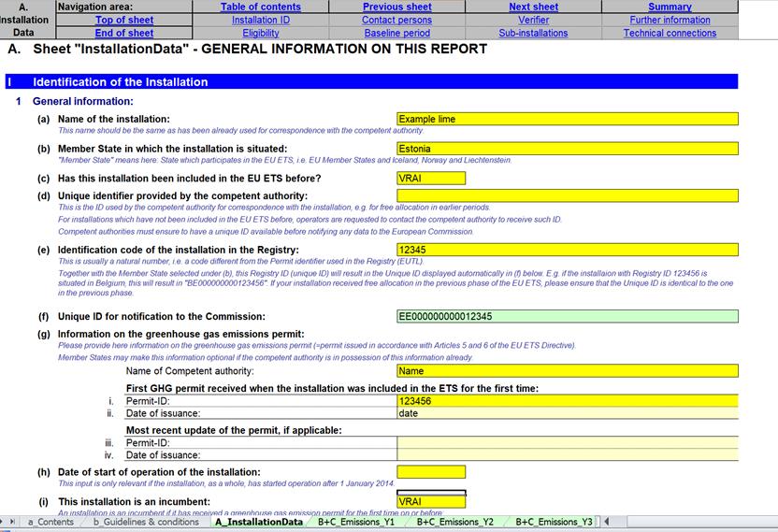
Task: Click the Identification of the Installation header
Action: (x=371, y=82)
